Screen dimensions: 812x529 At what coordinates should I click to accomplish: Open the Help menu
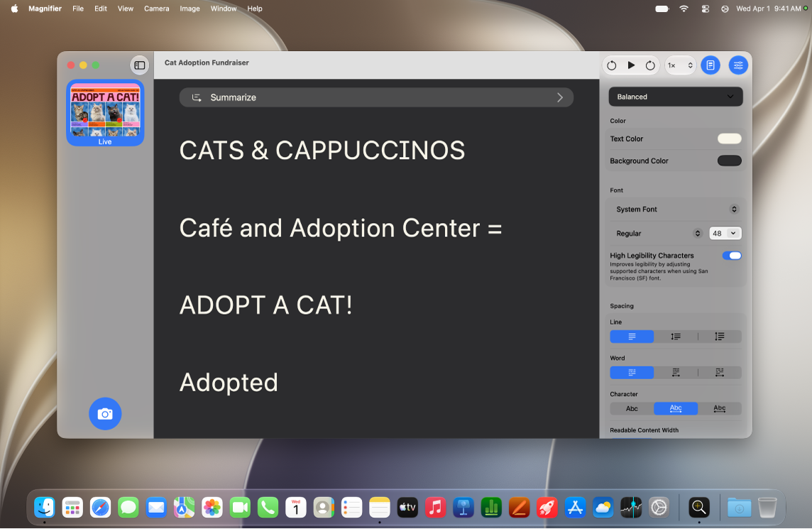pyautogui.click(x=255, y=9)
